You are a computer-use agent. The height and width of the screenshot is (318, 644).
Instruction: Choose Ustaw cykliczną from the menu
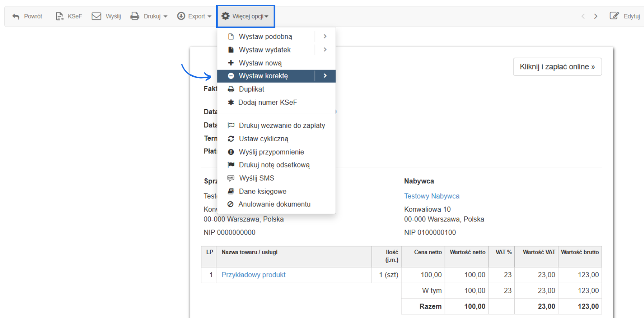[263, 139]
